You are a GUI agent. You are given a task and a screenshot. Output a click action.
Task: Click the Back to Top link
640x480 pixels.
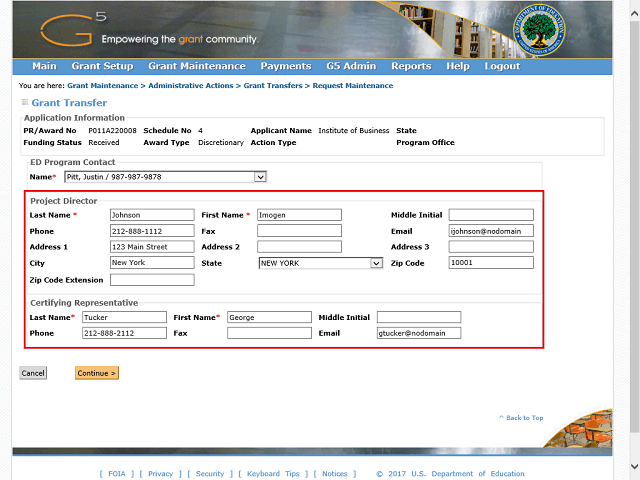pos(523,418)
